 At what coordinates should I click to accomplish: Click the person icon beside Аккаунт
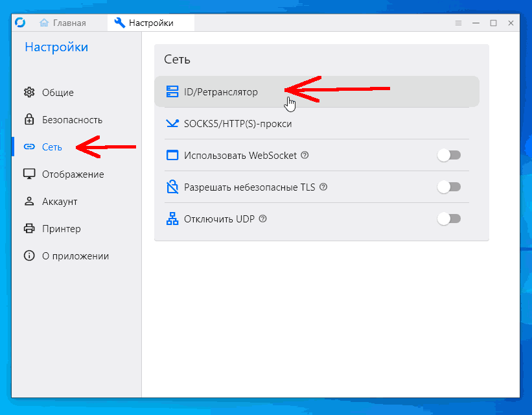[29, 202]
